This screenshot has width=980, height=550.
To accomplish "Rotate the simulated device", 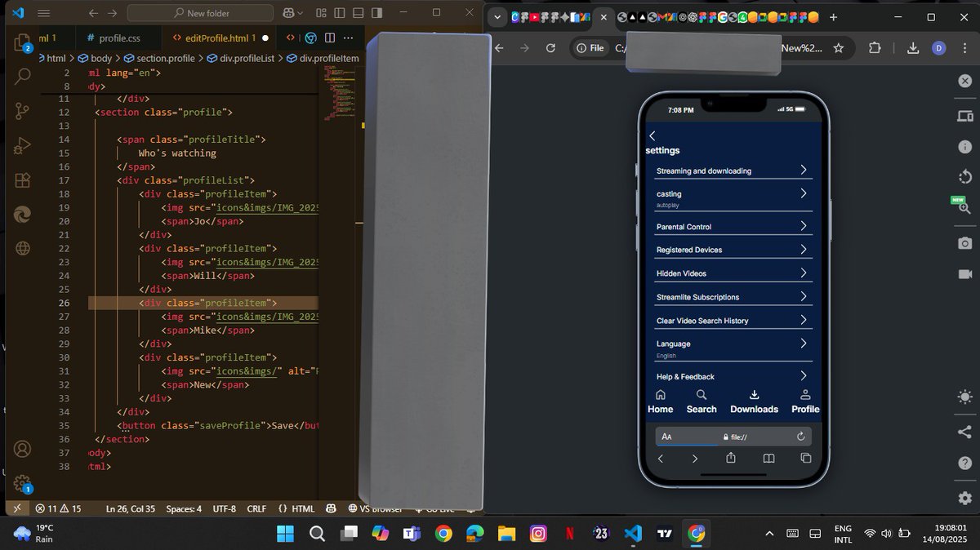I will tap(964, 177).
